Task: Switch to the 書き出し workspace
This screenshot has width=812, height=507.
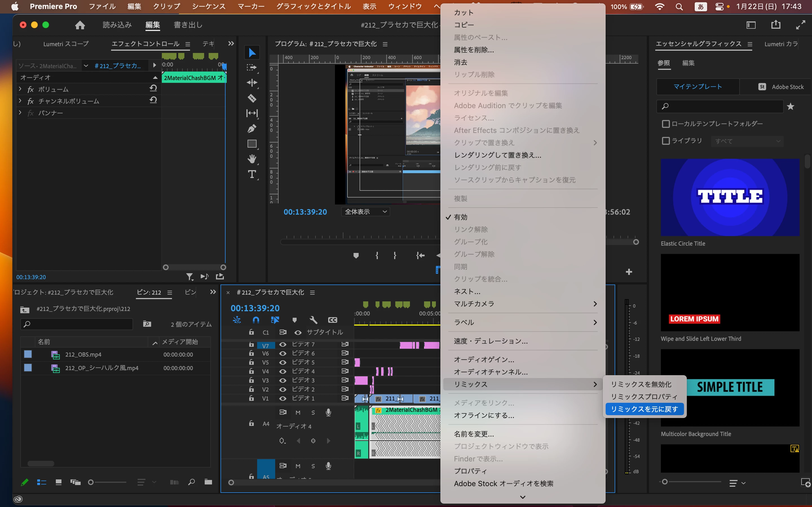Action: (x=188, y=25)
